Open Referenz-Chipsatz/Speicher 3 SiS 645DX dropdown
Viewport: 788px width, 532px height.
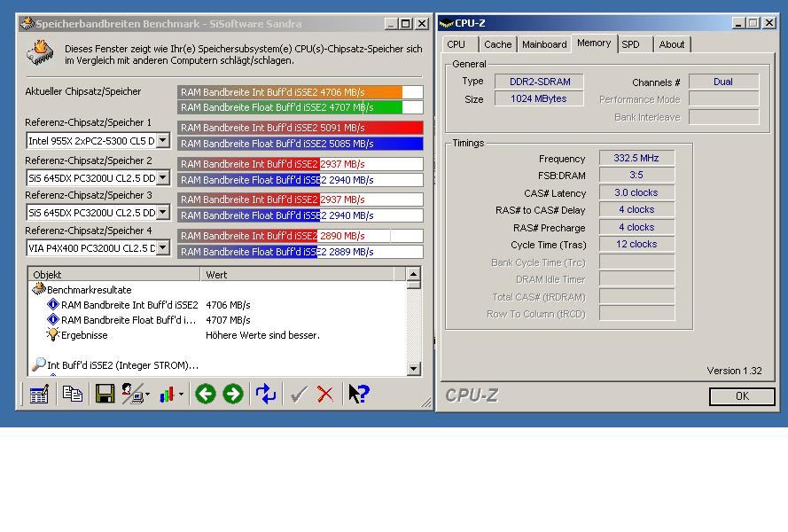[x=163, y=212]
